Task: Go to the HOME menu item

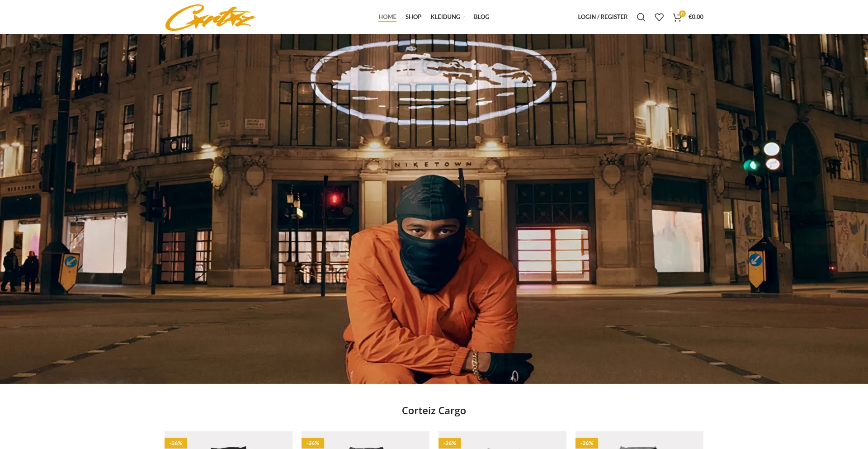Action: 387,17
